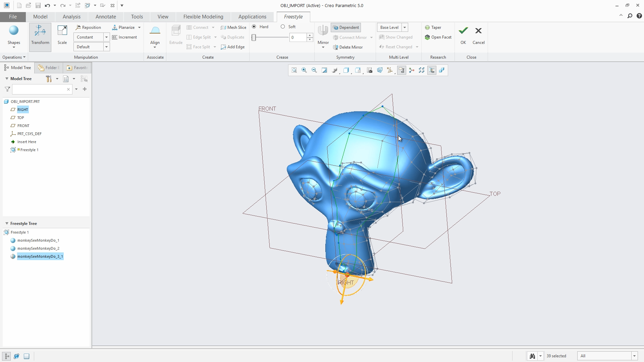Collapse the Freestyle Tree section
Screen dimensions: 644x362
pyautogui.click(x=7, y=224)
